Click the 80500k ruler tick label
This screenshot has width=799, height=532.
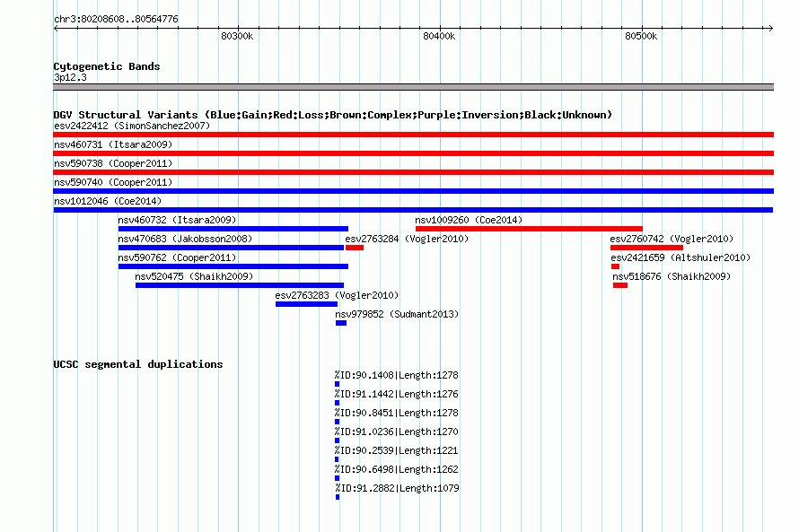point(641,36)
